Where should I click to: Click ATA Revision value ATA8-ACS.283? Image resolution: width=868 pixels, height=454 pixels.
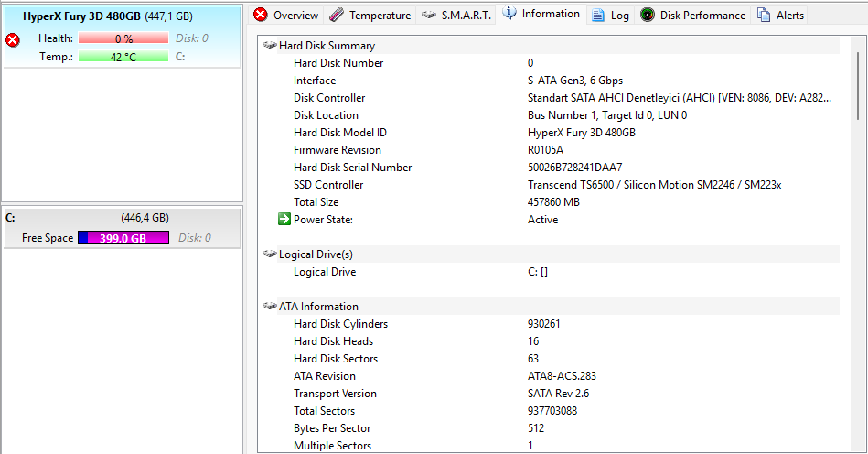point(562,376)
